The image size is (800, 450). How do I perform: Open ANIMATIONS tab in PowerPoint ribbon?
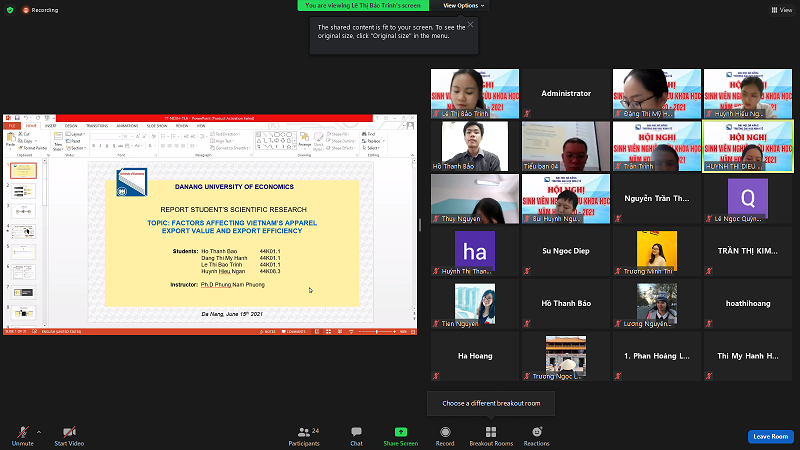[x=127, y=126]
